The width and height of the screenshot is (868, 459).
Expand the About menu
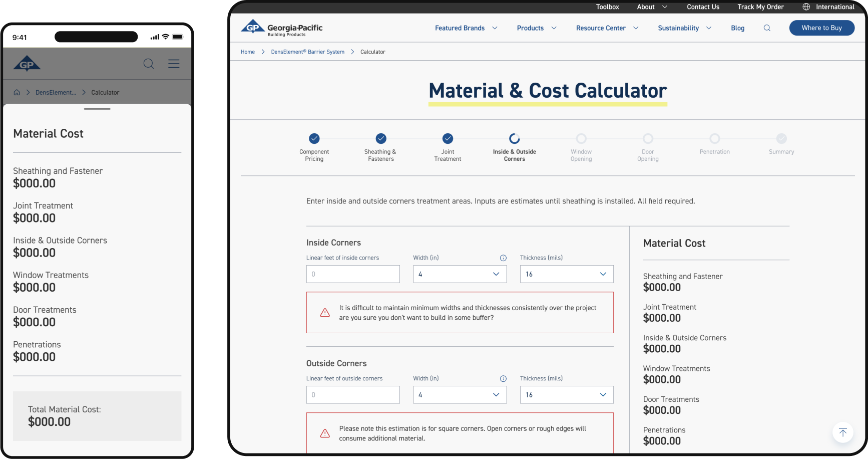pos(652,7)
